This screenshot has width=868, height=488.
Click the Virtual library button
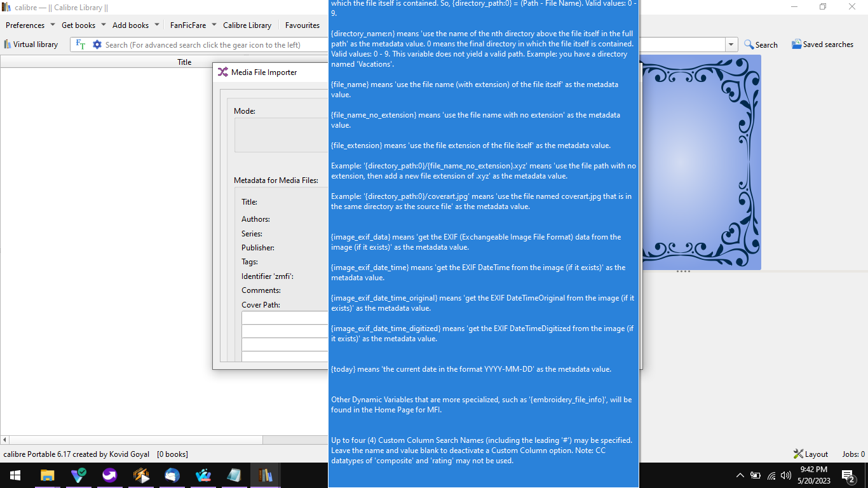tap(31, 44)
